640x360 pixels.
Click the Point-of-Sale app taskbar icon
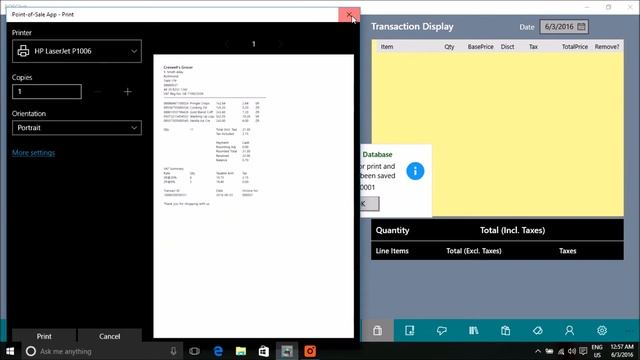pyautogui.click(x=287, y=351)
